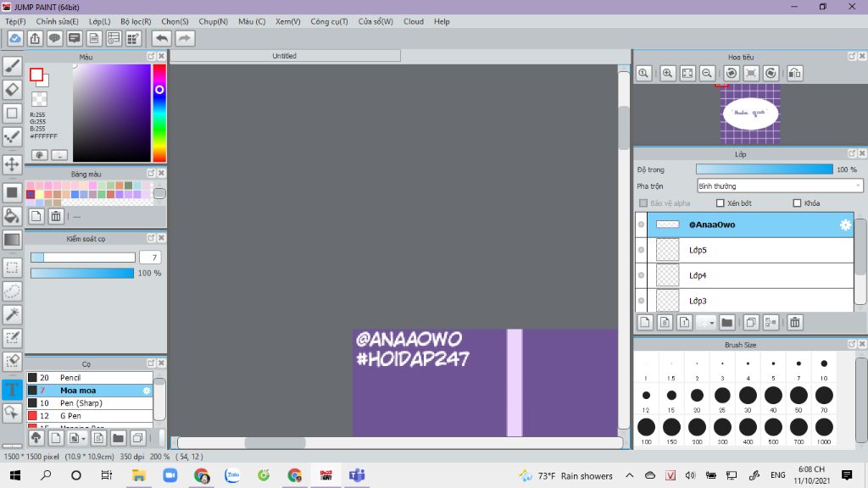Open the Chỉnh sửa(E) menu
Viewport: 868px width, 488px height.
pyautogui.click(x=57, y=21)
